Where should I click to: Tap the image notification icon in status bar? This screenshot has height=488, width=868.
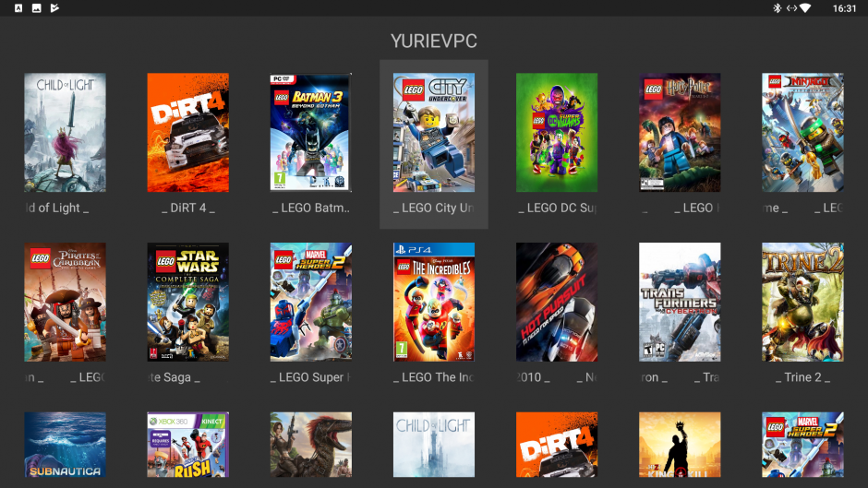(37, 7)
